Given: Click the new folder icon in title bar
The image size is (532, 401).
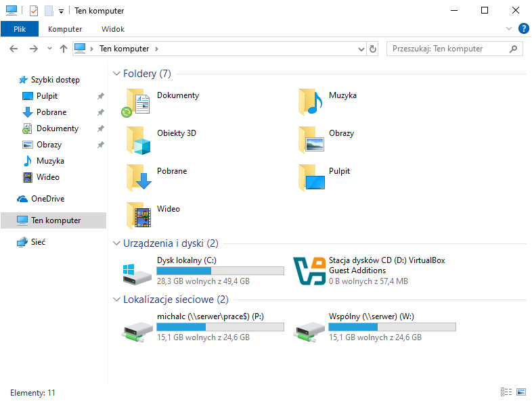Looking at the screenshot, I should click(x=49, y=11).
